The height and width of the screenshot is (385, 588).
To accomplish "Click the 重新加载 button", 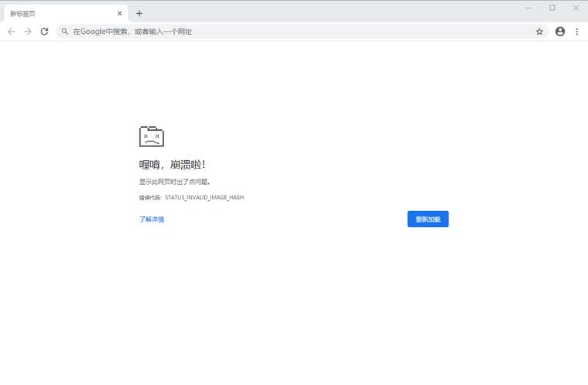I will click(x=428, y=219).
